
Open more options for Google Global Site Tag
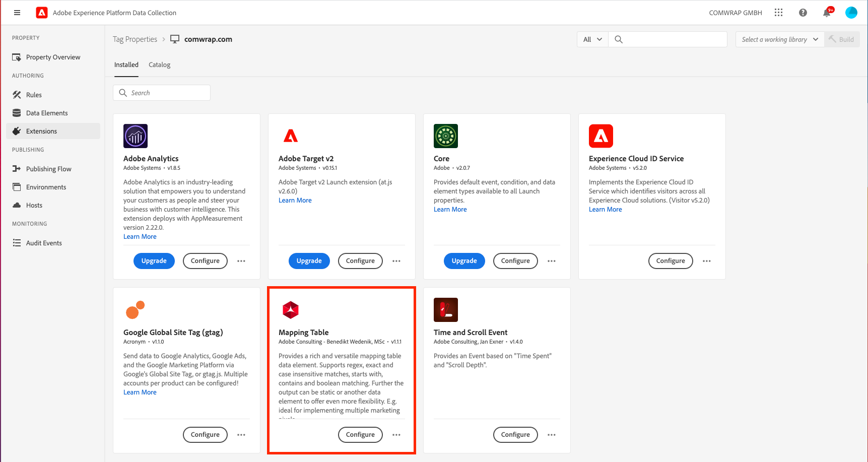241,435
